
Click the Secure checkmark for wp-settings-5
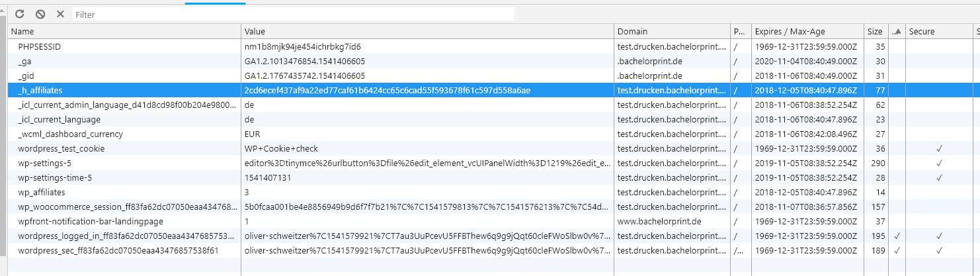click(x=939, y=163)
